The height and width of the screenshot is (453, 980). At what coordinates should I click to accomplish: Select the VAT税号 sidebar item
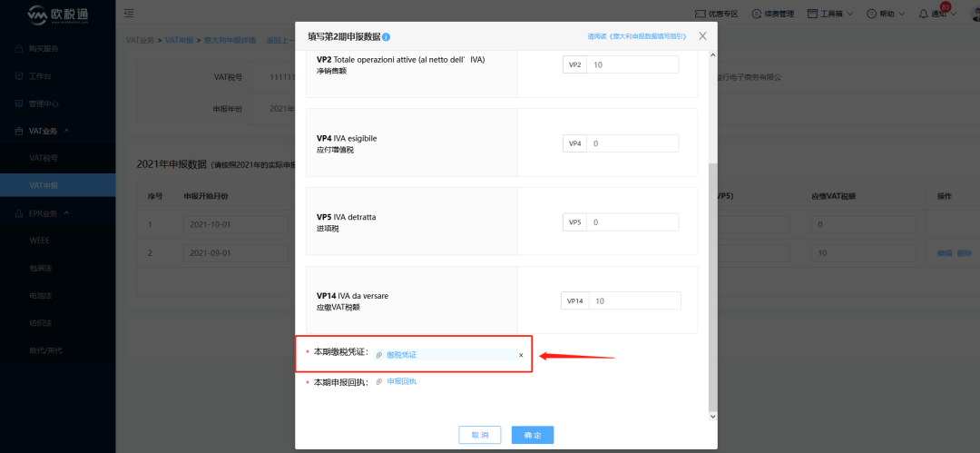coord(44,158)
